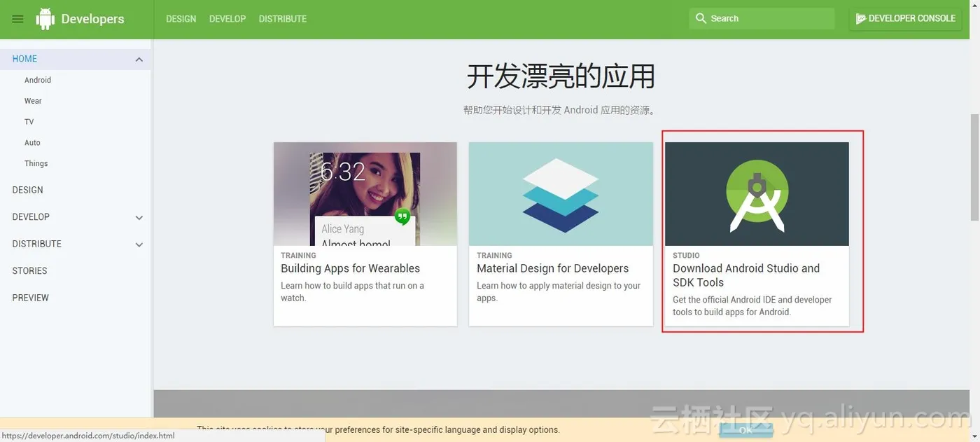Viewport: 980px width, 442px height.
Task: Open Building Apps for Wearables link
Action: tap(351, 268)
